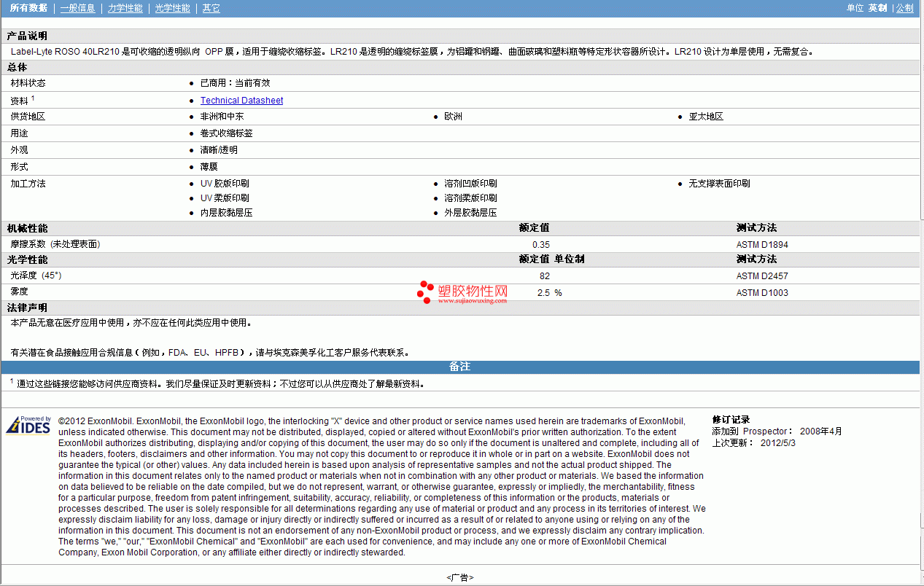Click the 2008年4月 added-to-Prospector date
This screenshot has width=924, height=586.
pyautogui.click(x=821, y=431)
